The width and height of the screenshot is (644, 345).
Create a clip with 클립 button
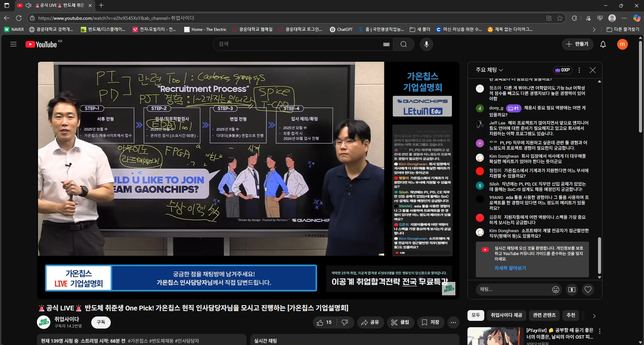click(x=400, y=322)
